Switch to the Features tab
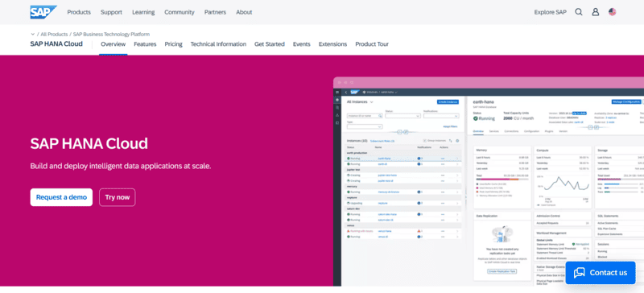This screenshot has width=644, height=293. pyautogui.click(x=145, y=44)
